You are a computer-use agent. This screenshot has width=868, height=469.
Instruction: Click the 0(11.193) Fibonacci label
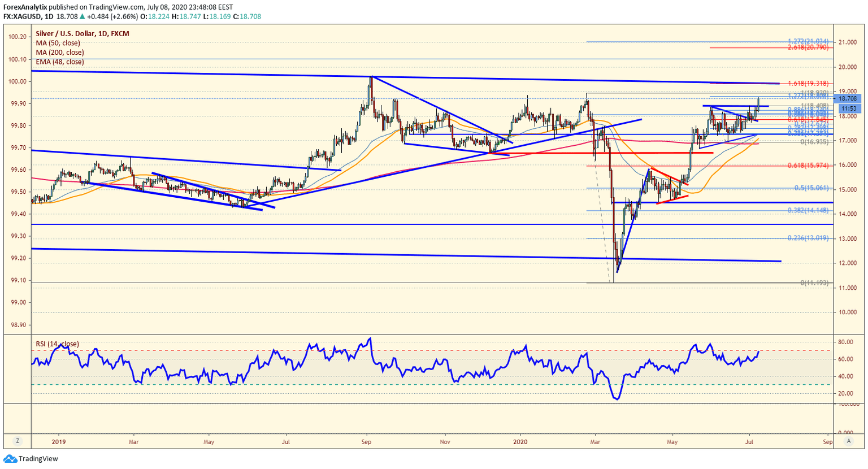[815, 283]
